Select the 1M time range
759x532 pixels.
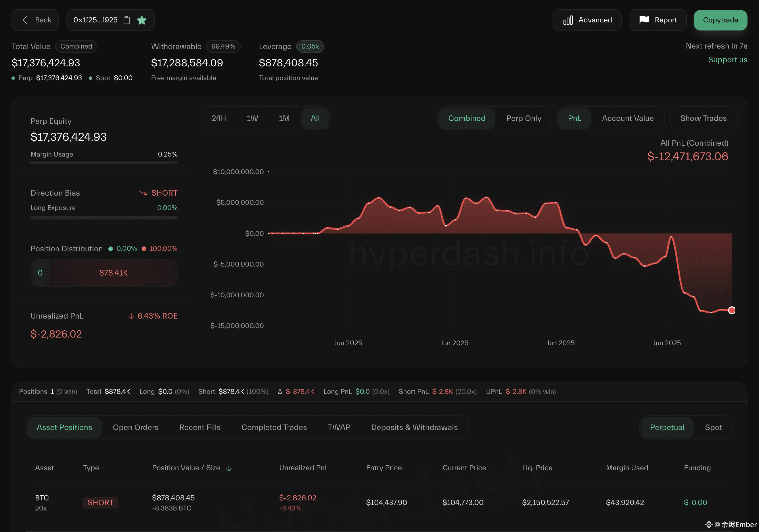click(x=284, y=118)
